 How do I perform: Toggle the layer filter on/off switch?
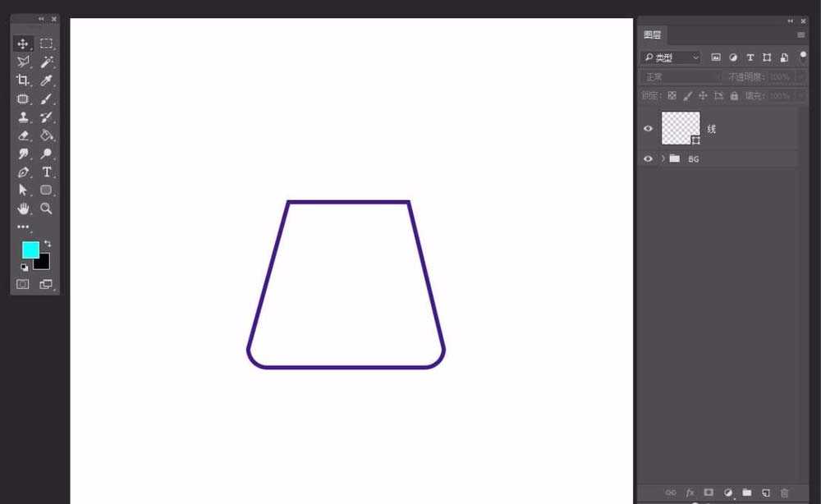[x=804, y=56]
